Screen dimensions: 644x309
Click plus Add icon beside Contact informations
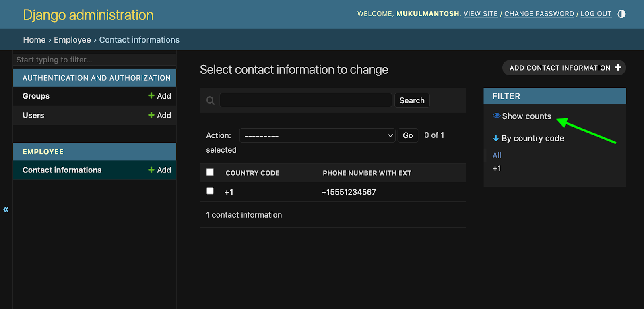(x=151, y=170)
